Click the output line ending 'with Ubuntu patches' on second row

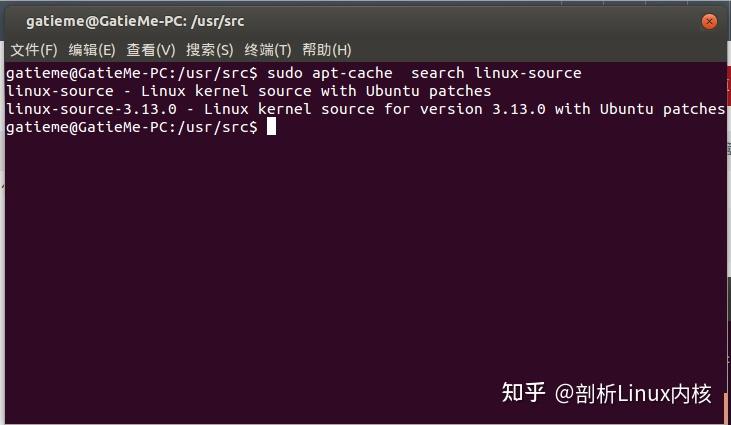248,91
